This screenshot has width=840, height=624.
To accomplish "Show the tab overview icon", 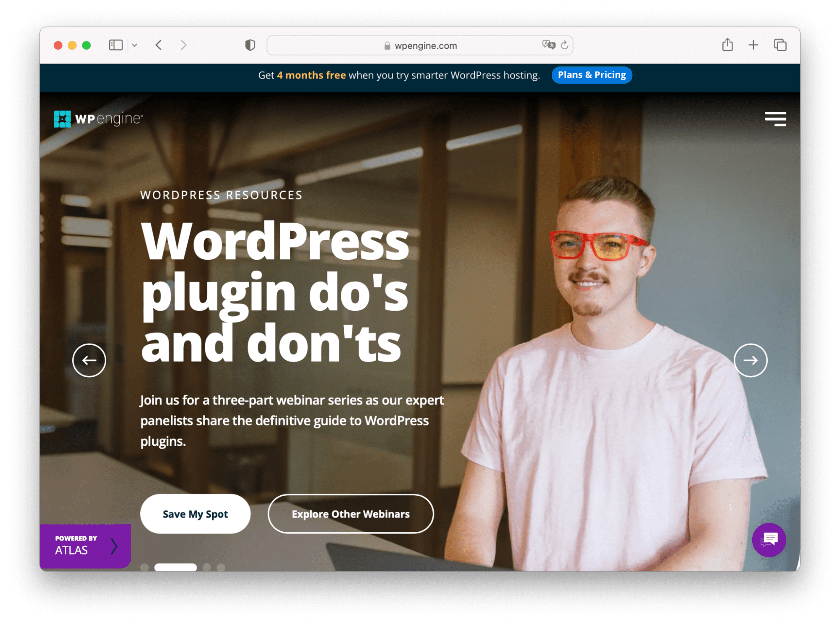I will tap(780, 45).
